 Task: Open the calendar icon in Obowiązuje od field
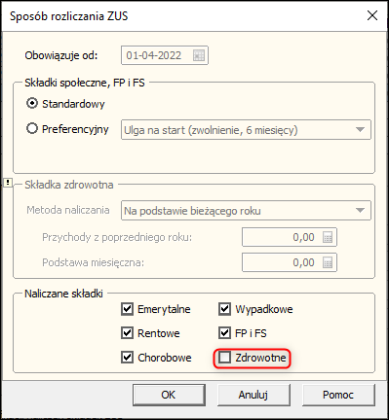click(199, 55)
